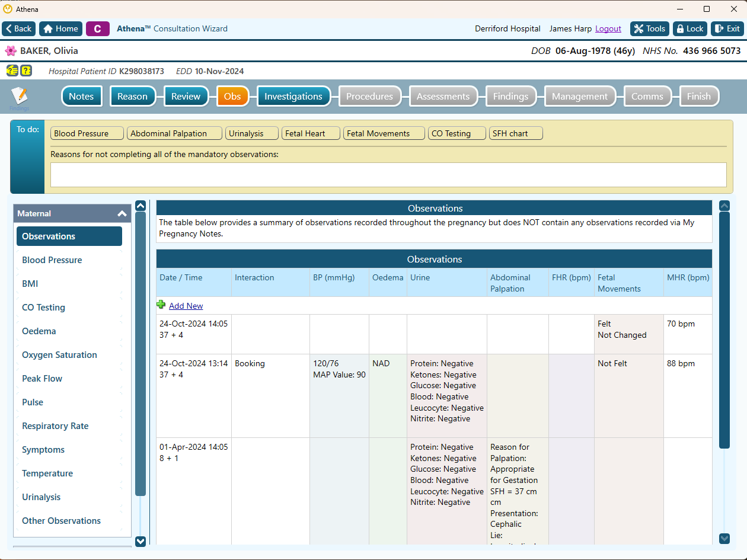
Task: Select the Obs wizard step
Action: point(232,97)
